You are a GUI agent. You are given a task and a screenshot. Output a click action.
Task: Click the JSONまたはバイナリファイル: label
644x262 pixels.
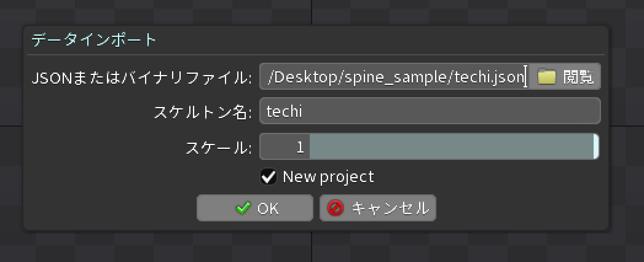pos(141,77)
